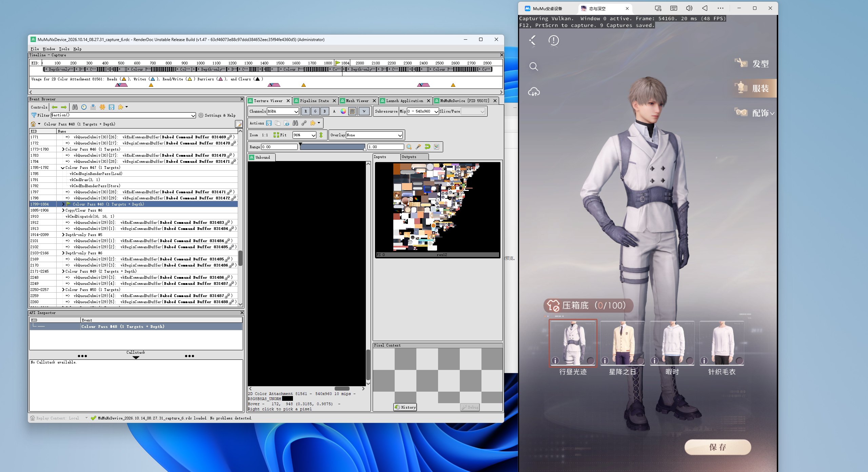This screenshot has width=868, height=472.
Task: Open the Tools menu
Action: tap(64, 49)
